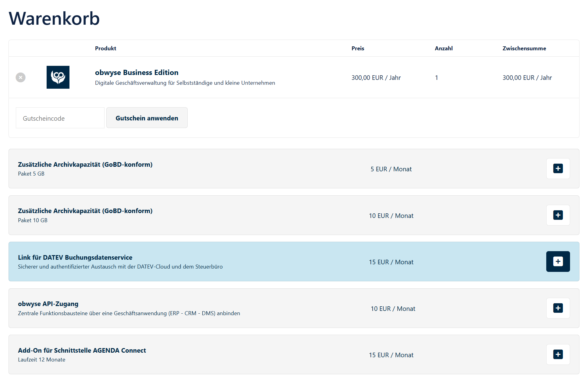Add the AGENDA Connect add-on

[x=558, y=354]
